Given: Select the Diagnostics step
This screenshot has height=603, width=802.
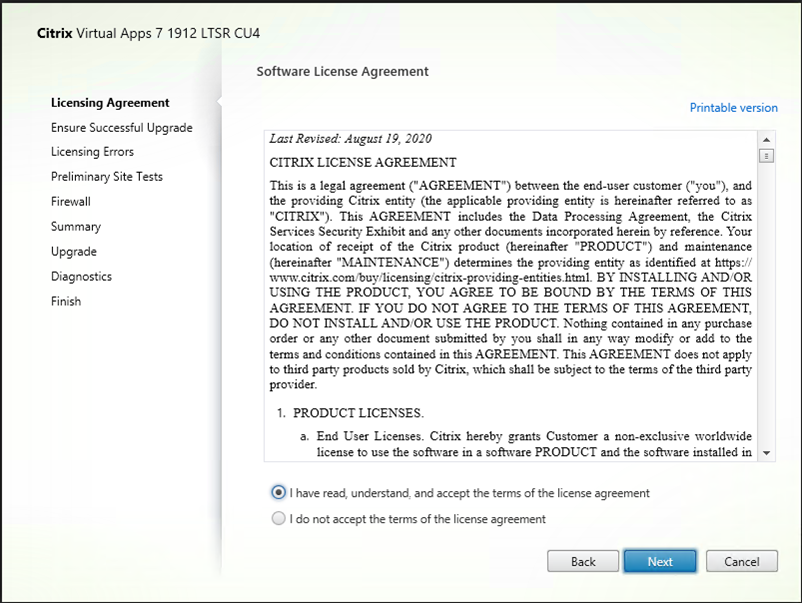Looking at the screenshot, I should pyautogui.click(x=81, y=277).
